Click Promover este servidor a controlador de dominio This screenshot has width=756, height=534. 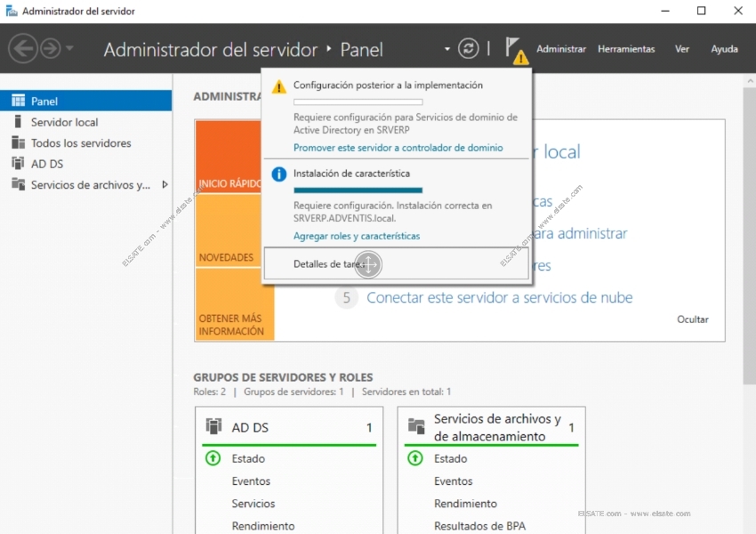tap(398, 148)
